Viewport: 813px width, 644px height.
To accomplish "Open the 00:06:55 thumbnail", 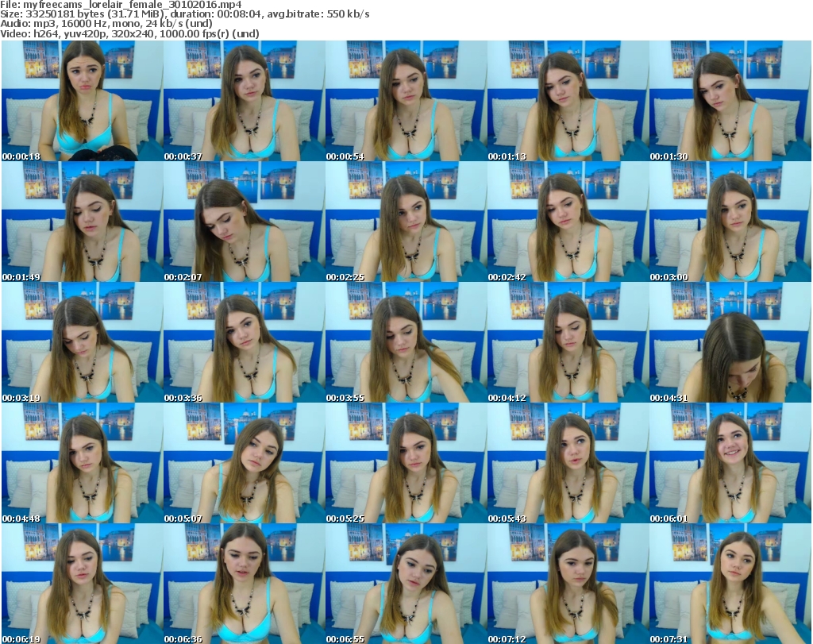I will pyautogui.click(x=406, y=584).
